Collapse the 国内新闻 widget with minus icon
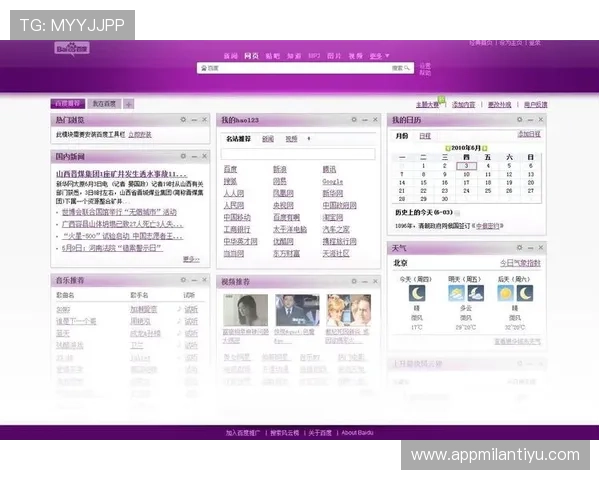The image size is (600, 480). tap(194, 156)
